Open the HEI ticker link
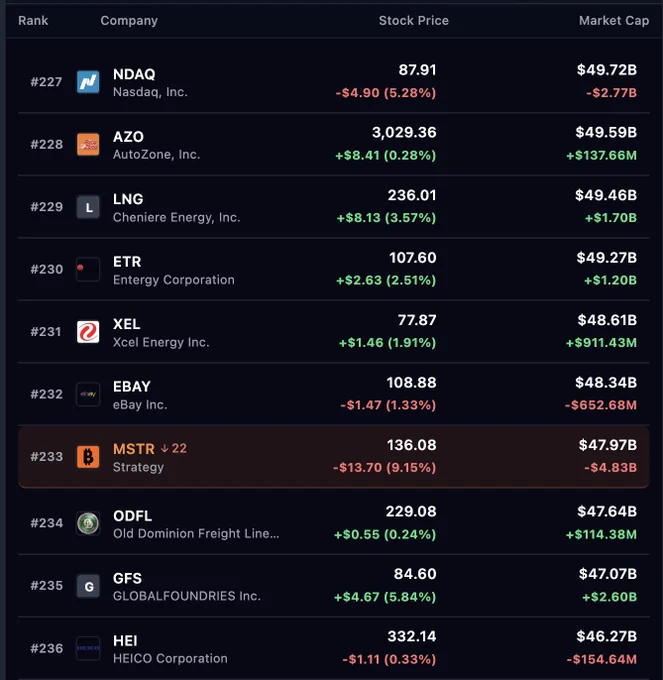Image resolution: width=663 pixels, height=680 pixels. (x=125, y=641)
